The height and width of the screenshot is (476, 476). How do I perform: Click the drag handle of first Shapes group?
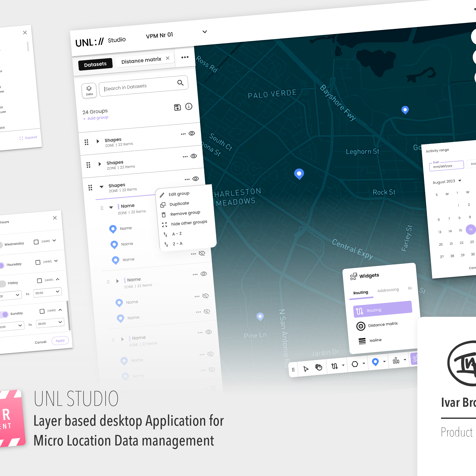tap(86, 142)
